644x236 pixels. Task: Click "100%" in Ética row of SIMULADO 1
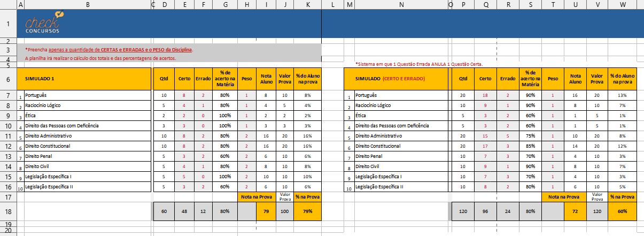225,116
